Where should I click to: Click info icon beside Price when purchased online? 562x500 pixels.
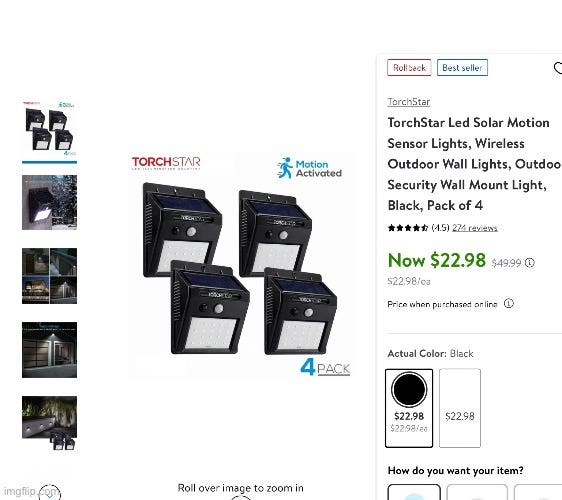[509, 304]
